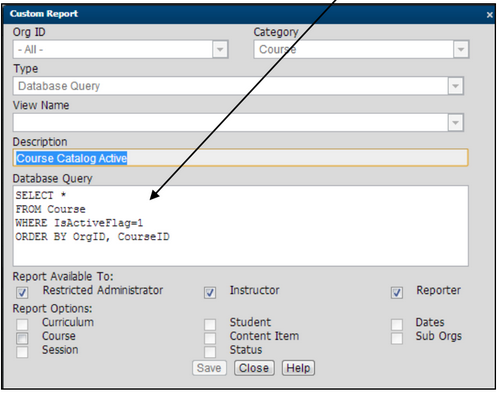
Task: Check the Sub Orgs option
Action: click(397, 338)
